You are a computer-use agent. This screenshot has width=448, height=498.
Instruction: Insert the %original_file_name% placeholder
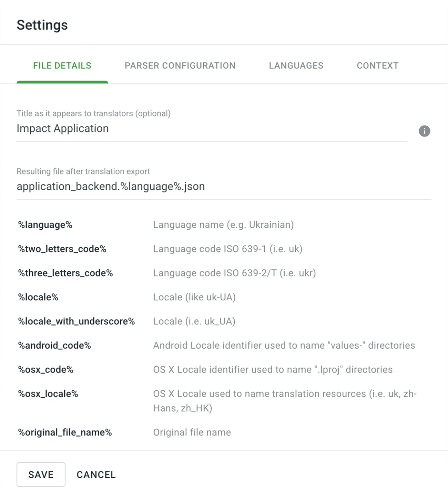point(65,432)
